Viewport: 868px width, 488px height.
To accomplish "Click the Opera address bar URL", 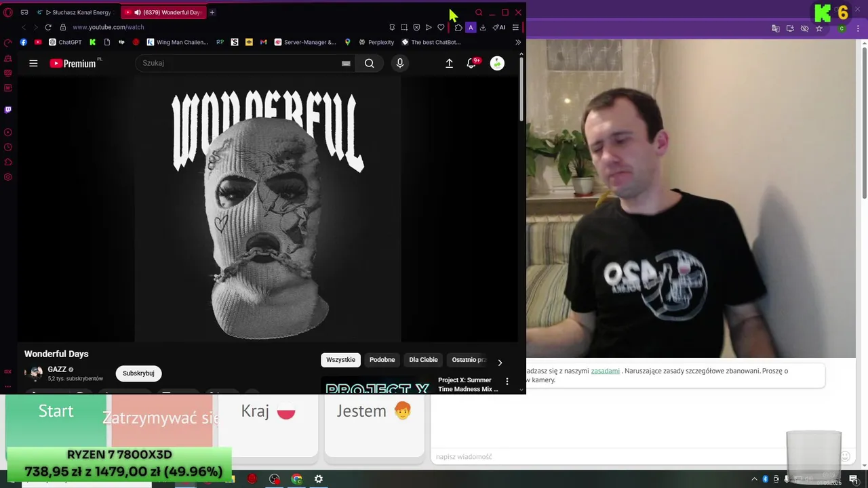I will point(108,27).
